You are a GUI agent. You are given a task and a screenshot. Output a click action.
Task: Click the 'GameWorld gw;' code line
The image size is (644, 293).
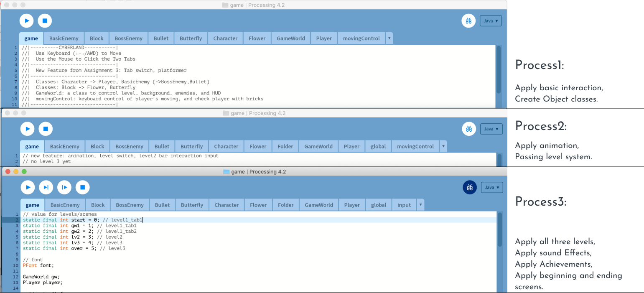pyautogui.click(x=41, y=277)
